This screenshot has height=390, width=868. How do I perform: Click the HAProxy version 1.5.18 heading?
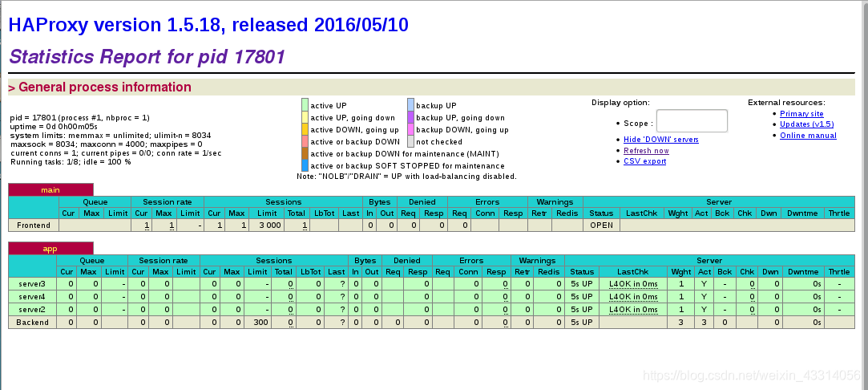[208, 25]
